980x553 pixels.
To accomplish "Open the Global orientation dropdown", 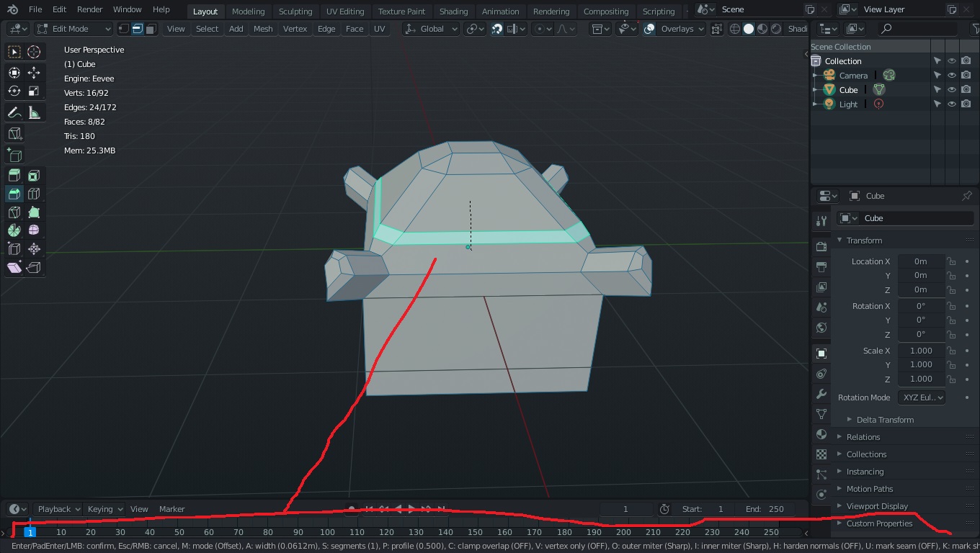I will (x=431, y=29).
